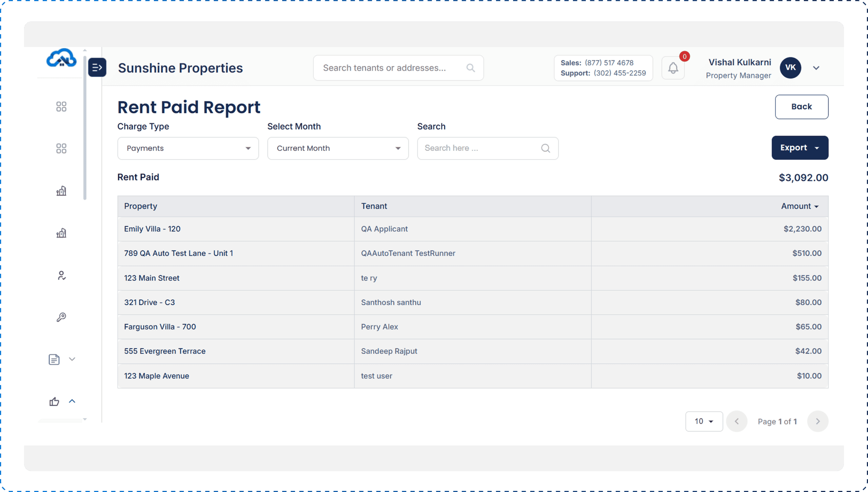This screenshot has width=868, height=492.
Task: Click the Vishal Kulkarni user name
Action: coord(739,62)
